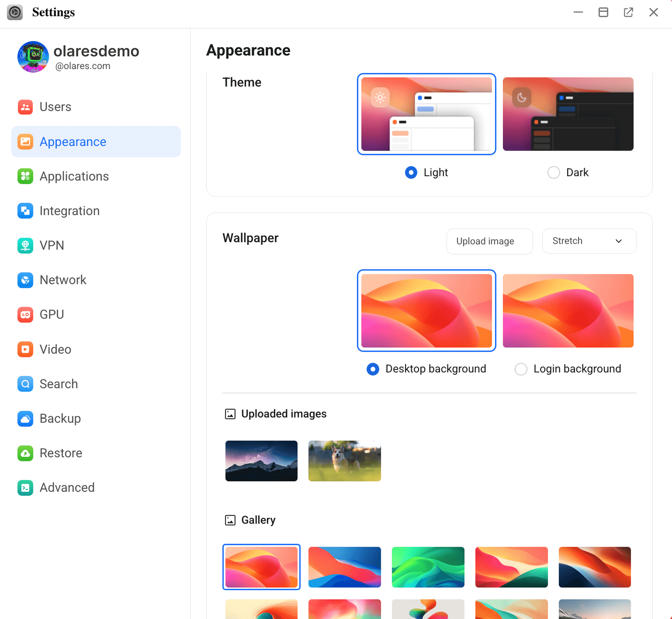Select the Dark theme radio button
This screenshot has width=672, height=619.
pos(554,173)
